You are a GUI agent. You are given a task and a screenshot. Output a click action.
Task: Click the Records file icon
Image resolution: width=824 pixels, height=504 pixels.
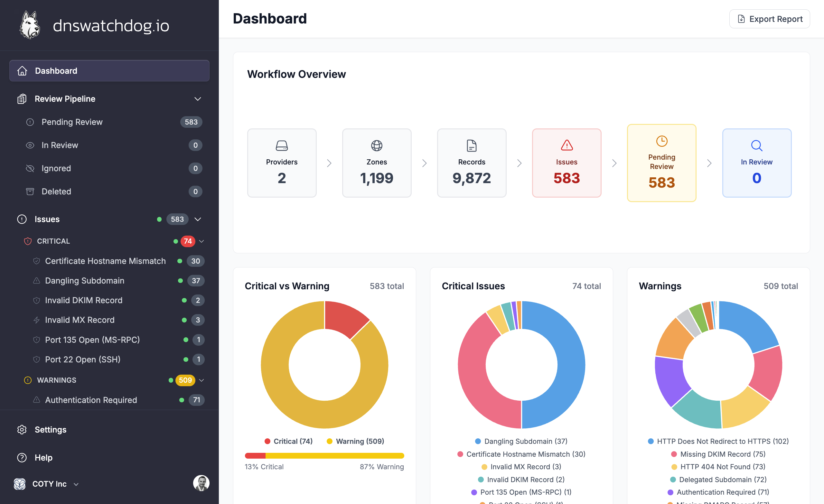coord(472,146)
